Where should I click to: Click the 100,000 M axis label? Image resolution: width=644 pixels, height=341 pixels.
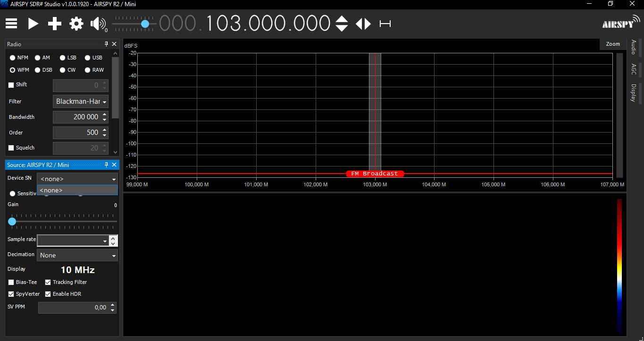click(x=197, y=184)
